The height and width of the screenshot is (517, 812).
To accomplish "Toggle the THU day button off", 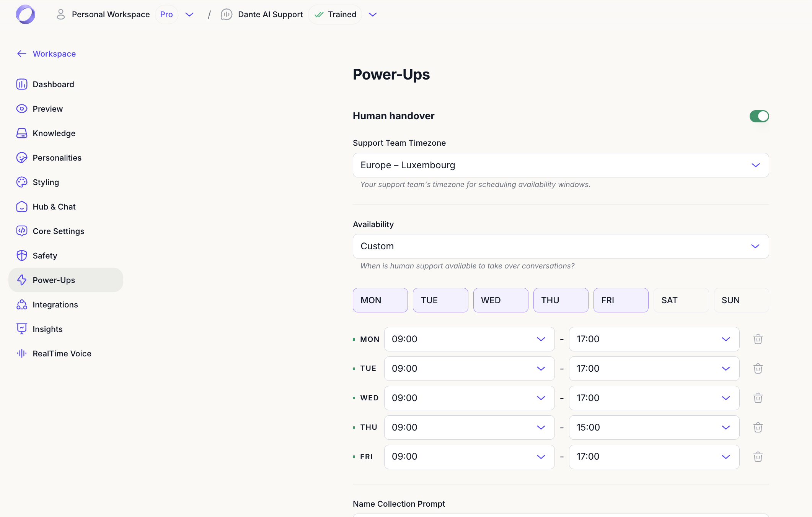I will tap(561, 300).
